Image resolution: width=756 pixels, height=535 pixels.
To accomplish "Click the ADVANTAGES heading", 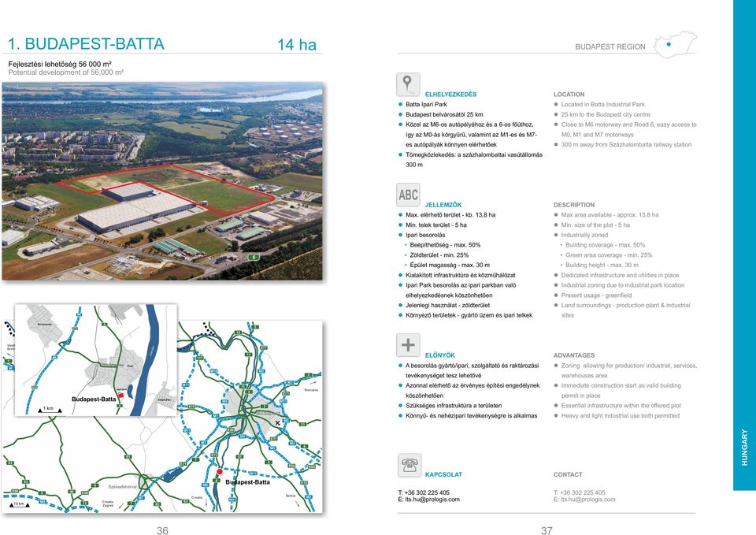I will coord(574,355).
